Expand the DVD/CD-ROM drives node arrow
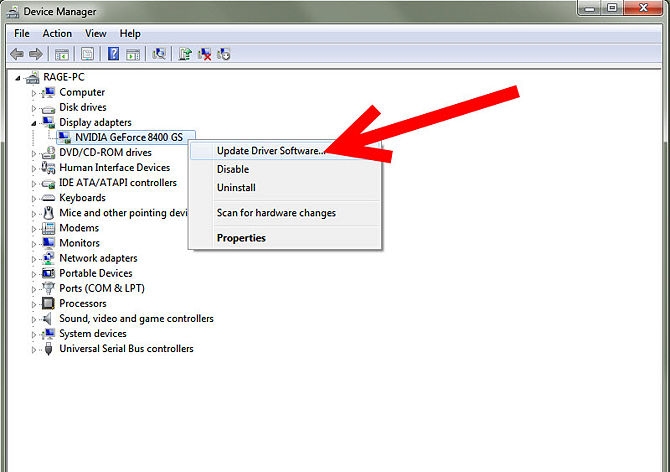Screen dimensions: 670x472 (34, 153)
